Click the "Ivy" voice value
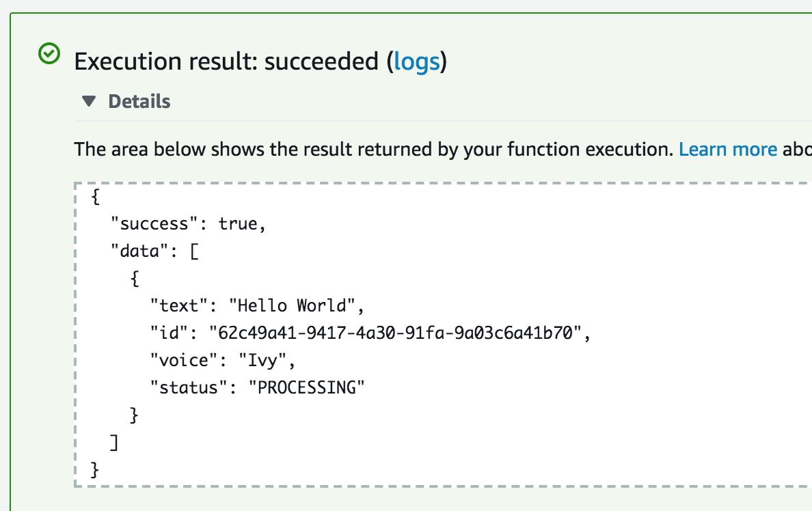The height and width of the screenshot is (511, 812). (262, 360)
